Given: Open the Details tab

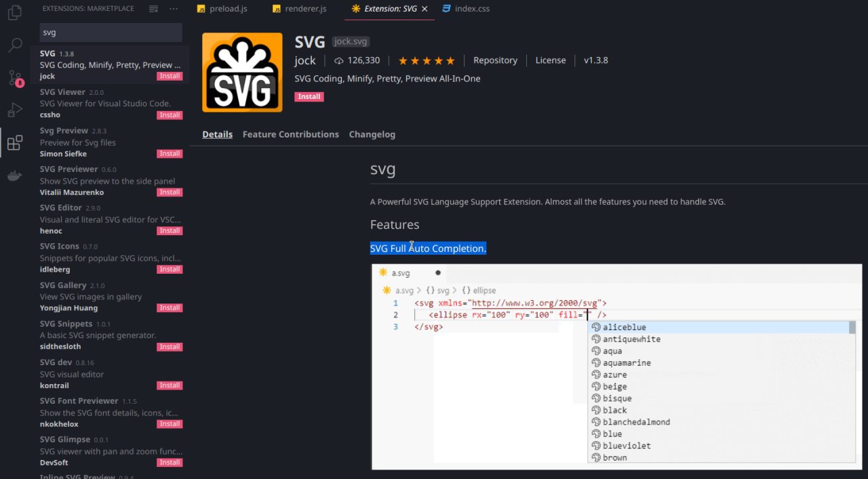Looking at the screenshot, I should pyautogui.click(x=217, y=134).
